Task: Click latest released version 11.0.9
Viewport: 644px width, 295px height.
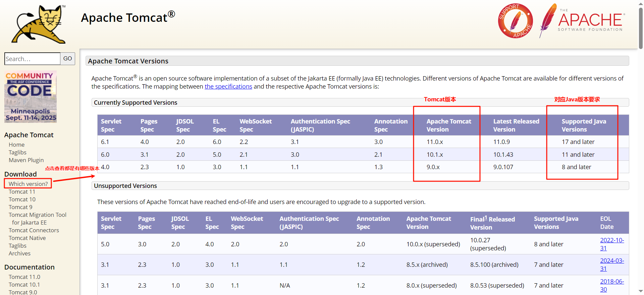Action: coord(501,142)
